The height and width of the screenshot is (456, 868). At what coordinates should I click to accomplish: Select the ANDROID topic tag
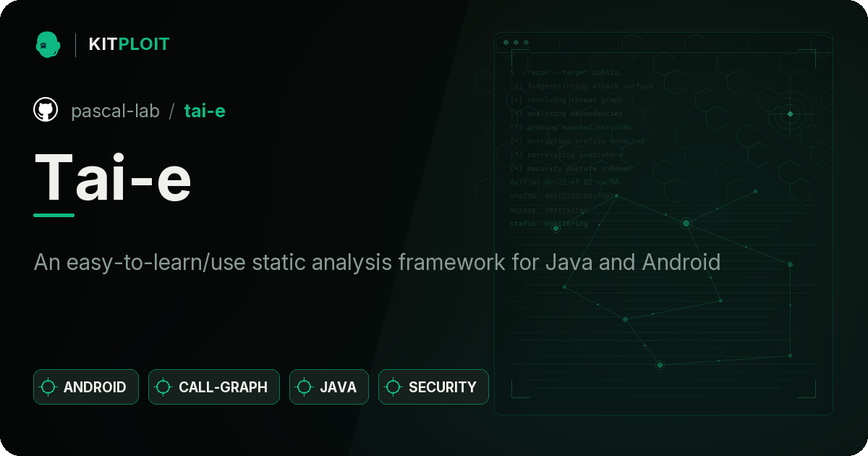pos(86,387)
